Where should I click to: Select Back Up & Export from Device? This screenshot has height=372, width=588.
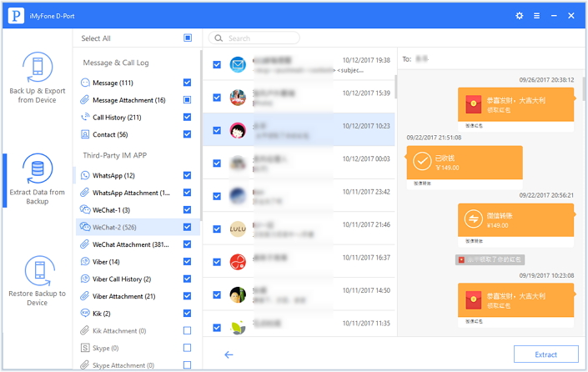(38, 78)
